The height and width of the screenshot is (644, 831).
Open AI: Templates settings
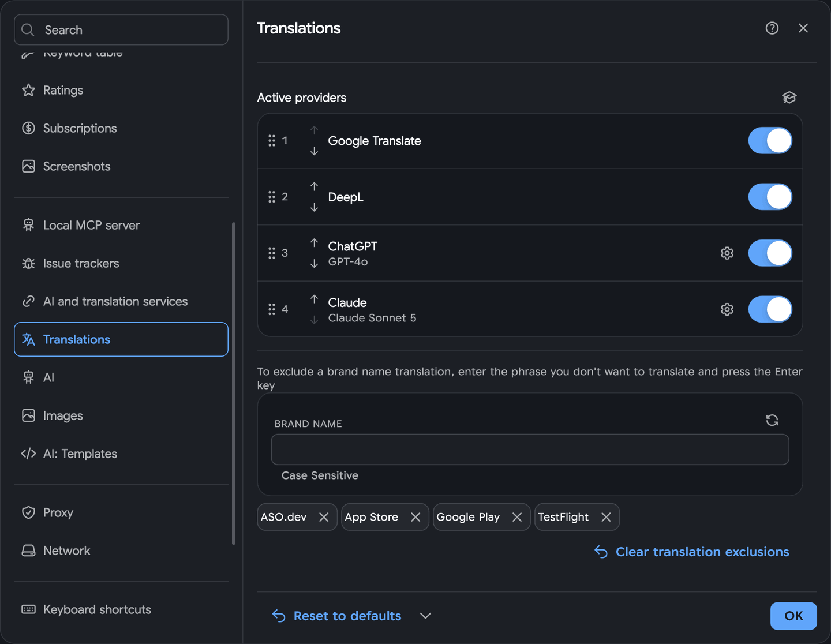121,454
